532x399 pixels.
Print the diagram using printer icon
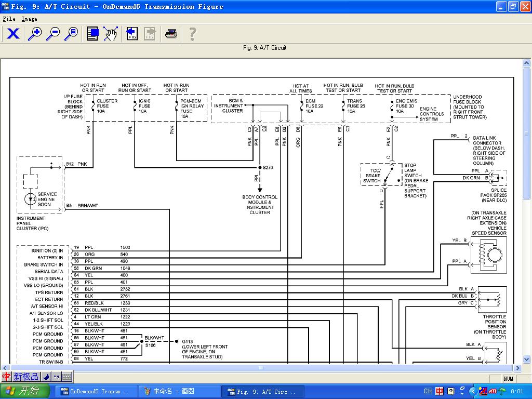coord(171,34)
